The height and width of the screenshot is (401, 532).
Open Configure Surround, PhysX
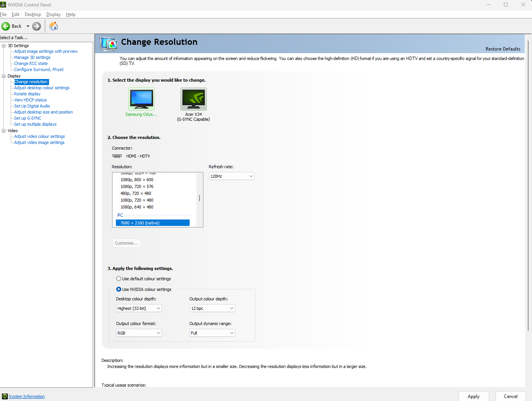coord(39,69)
